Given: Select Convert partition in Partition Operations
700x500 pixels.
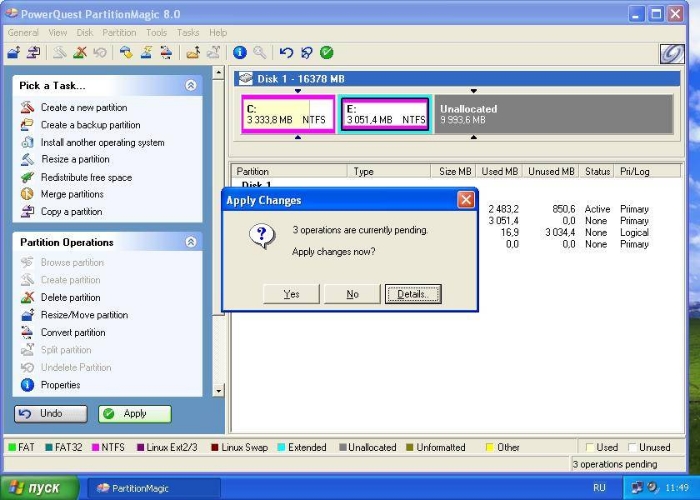Looking at the screenshot, I should click(72, 333).
